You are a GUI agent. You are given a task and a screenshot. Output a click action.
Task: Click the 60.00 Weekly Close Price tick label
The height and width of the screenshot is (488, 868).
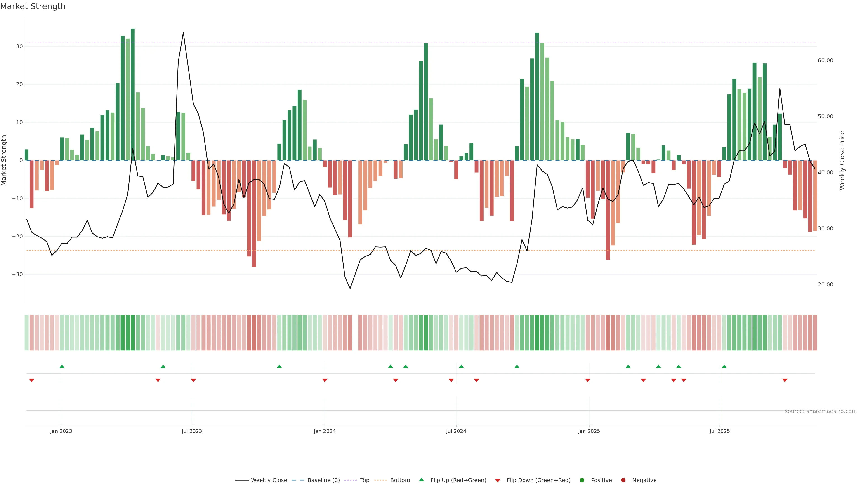click(x=825, y=61)
